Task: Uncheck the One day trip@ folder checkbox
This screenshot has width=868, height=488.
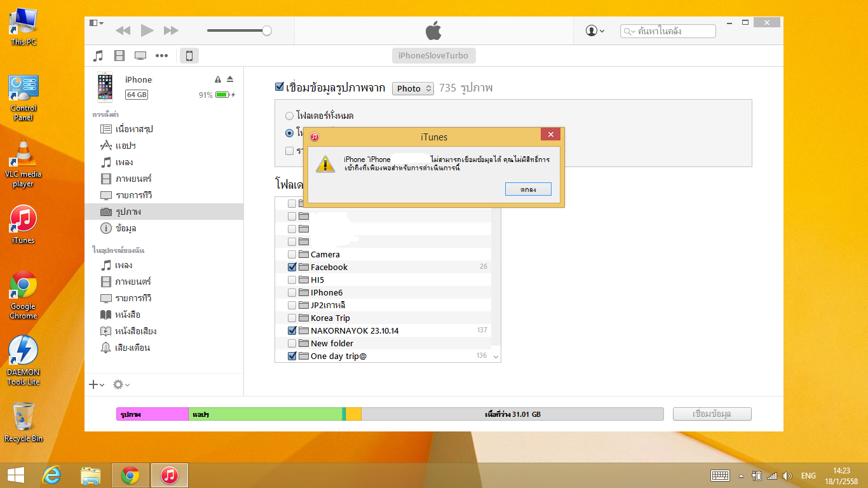Action: pos(292,356)
